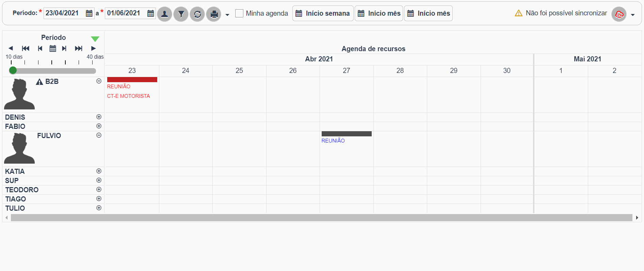Collapse the FULVIO resource row

99,135
